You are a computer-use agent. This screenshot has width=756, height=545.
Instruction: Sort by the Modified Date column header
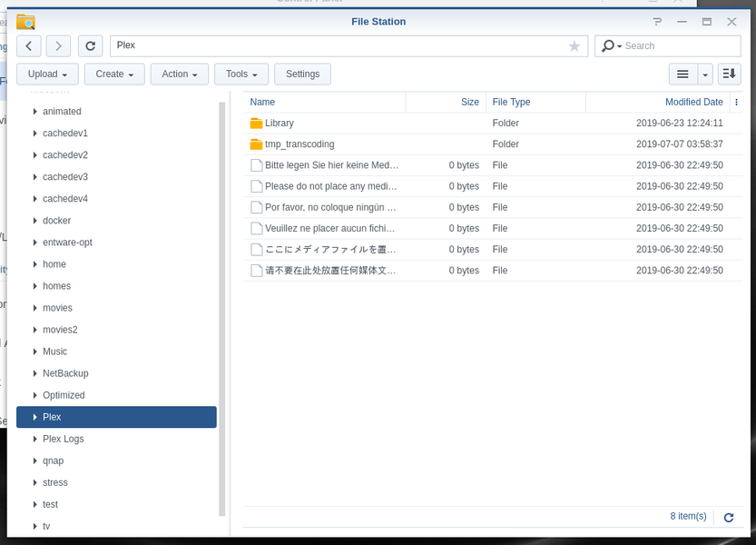[658, 102]
